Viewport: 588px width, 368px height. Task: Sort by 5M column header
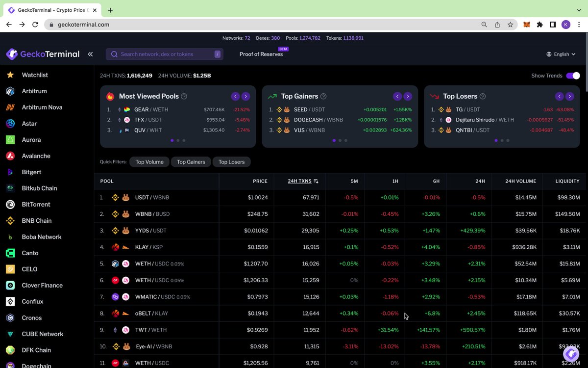pyautogui.click(x=354, y=181)
